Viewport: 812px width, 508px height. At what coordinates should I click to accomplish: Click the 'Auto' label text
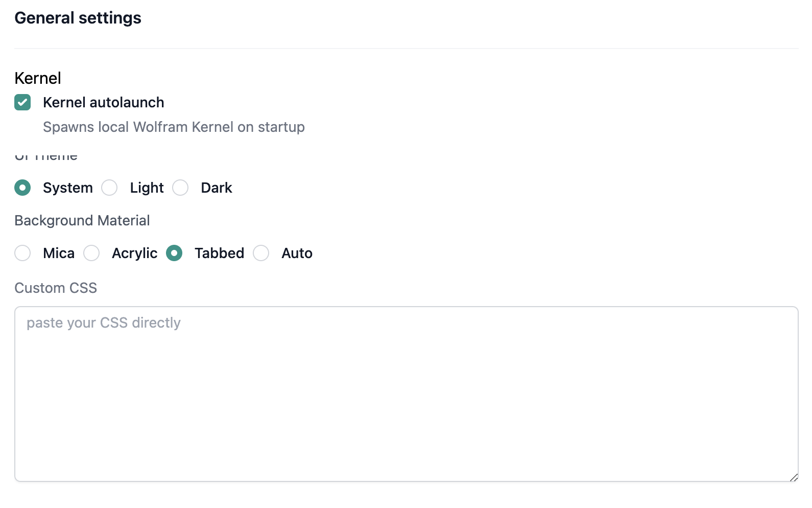(297, 253)
